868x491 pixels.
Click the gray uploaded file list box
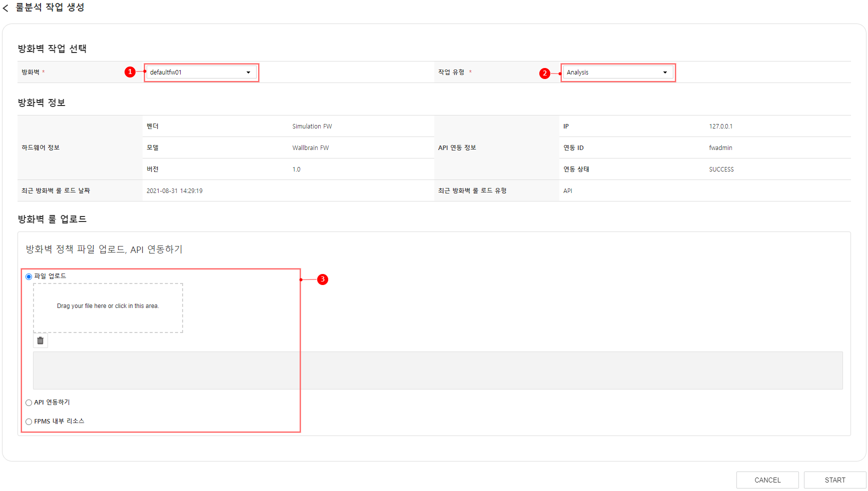tap(438, 370)
